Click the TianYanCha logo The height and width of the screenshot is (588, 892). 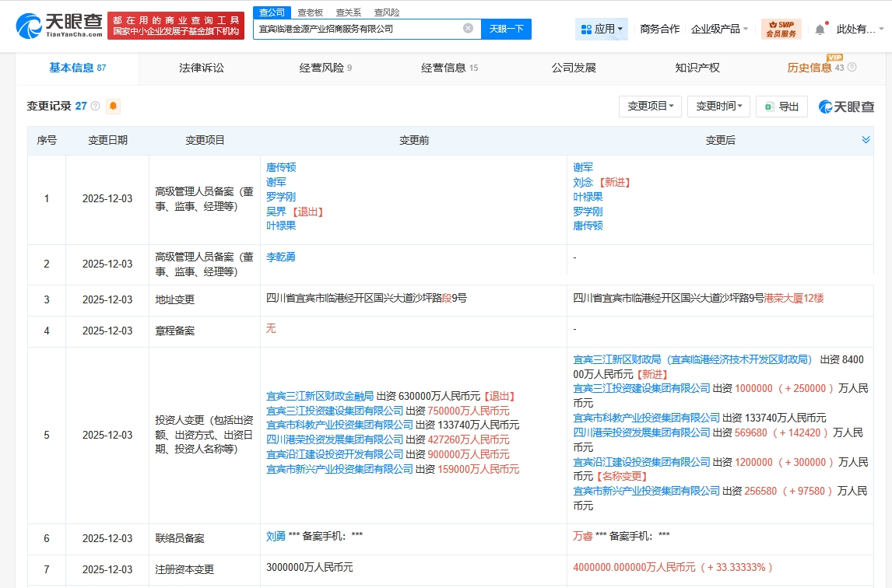[x=59, y=26]
